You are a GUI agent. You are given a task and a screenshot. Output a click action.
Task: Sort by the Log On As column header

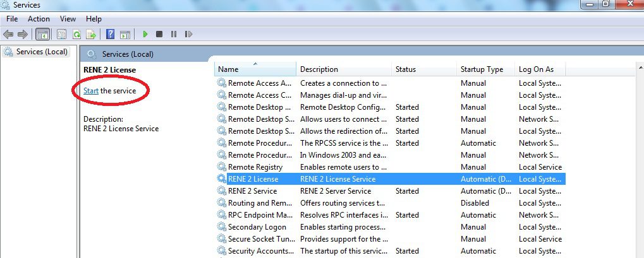(540, 69)
